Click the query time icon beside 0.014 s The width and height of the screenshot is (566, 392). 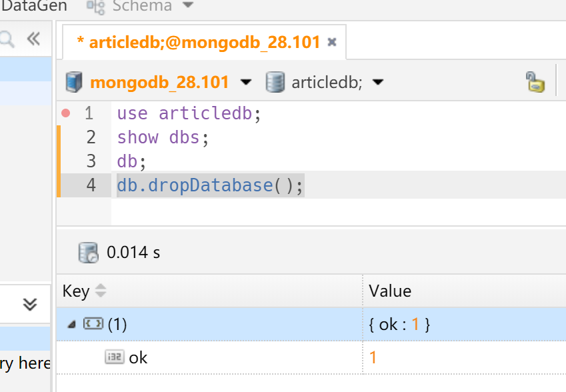click(x=88, y=253)
